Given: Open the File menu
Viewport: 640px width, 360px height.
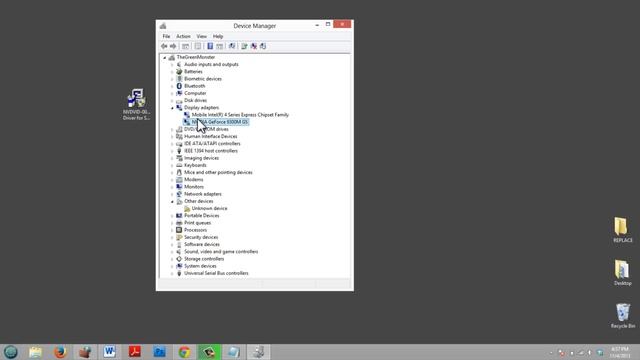Looking at the screenshot, I should (x=166, y=36).
